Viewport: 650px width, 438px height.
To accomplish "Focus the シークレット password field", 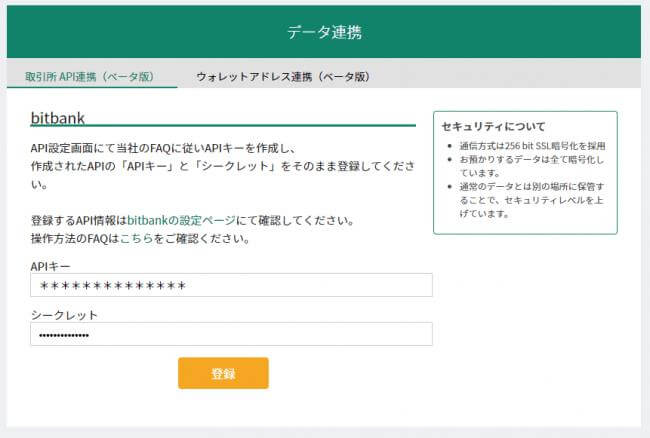I will coord(231,334).
